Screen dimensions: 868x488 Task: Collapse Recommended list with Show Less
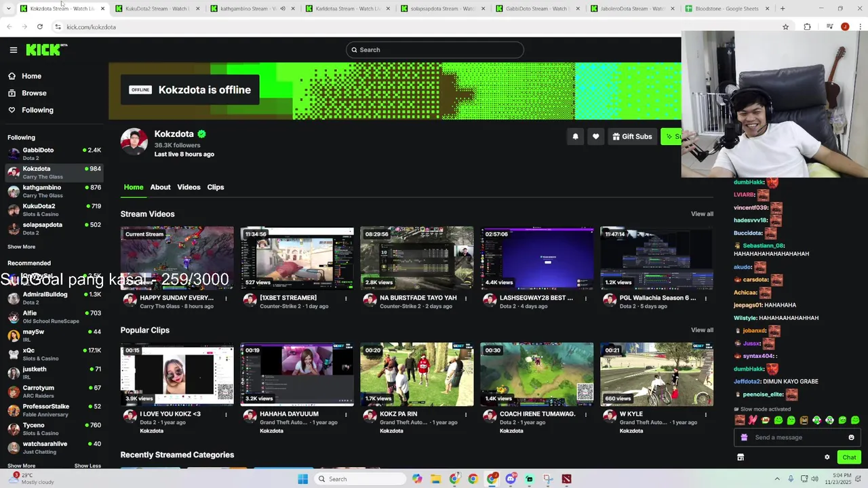tap(87, 466)
